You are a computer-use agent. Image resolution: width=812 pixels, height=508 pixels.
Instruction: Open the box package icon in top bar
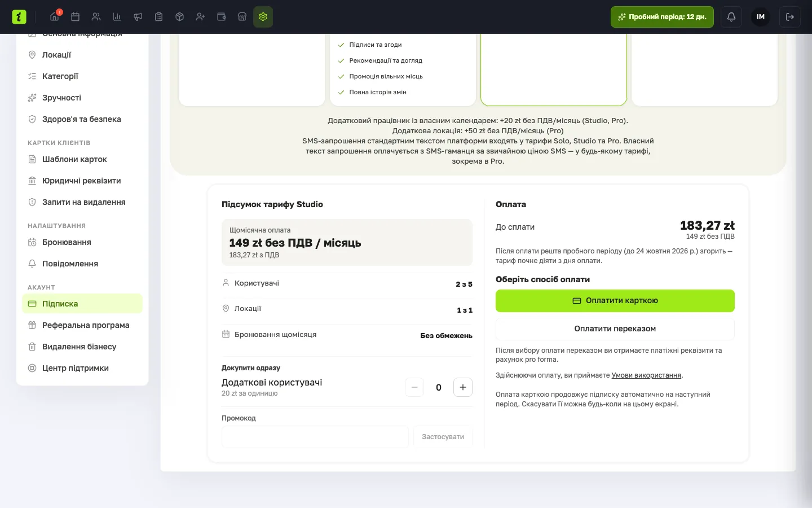click(x=179, y=17)
